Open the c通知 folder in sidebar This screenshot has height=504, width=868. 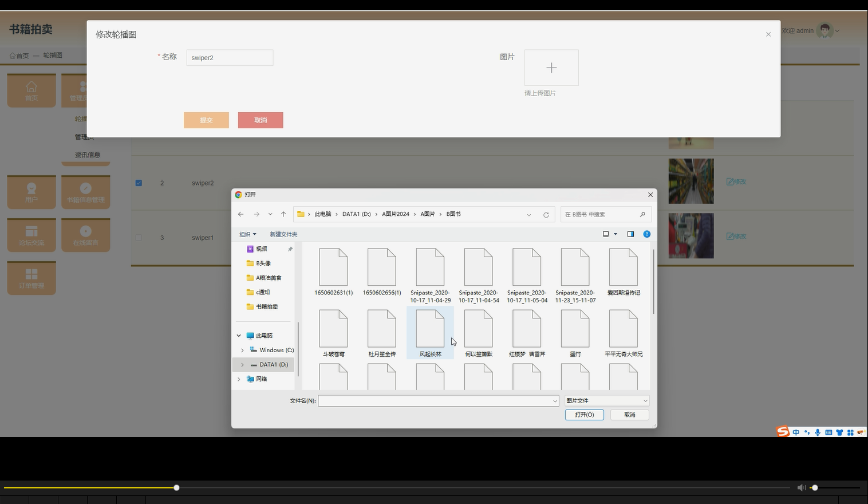coord(263,292)
